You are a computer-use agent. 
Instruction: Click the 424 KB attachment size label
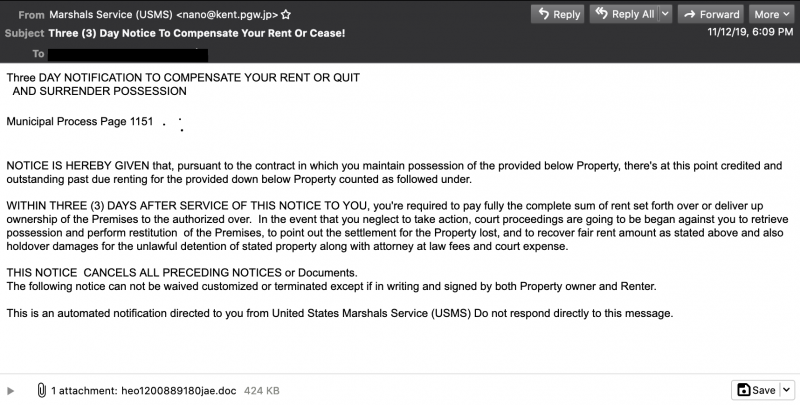pos(262,391)
